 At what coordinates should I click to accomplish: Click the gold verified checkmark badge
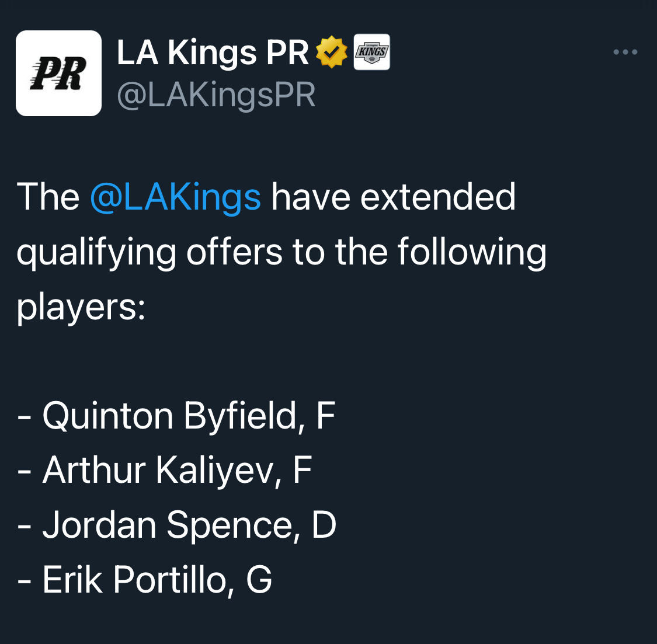332,52
